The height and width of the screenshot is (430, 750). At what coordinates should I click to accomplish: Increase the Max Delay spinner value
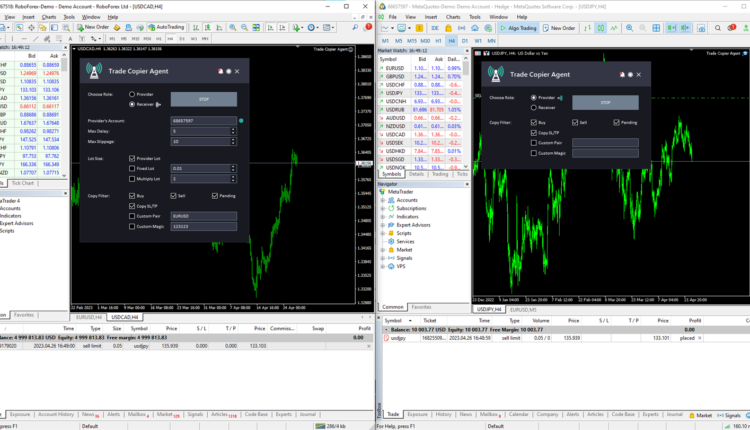click(x=231, y=128)
